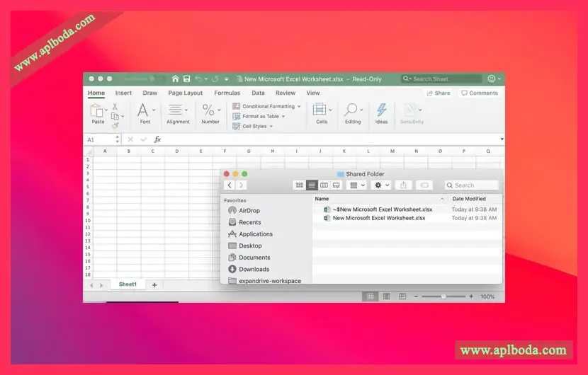Click the zoom in plus button

tap(471, 296)
